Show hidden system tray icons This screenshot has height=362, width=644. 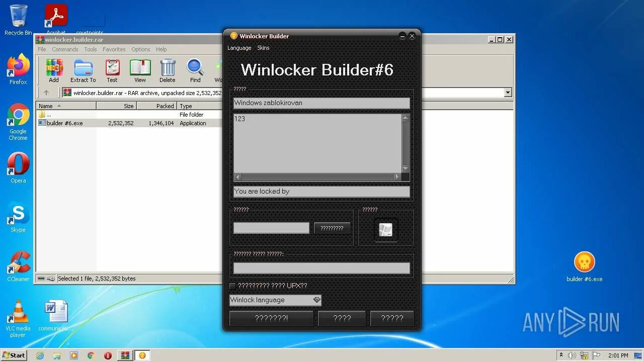pyautogui.click(x=561, y=355)
